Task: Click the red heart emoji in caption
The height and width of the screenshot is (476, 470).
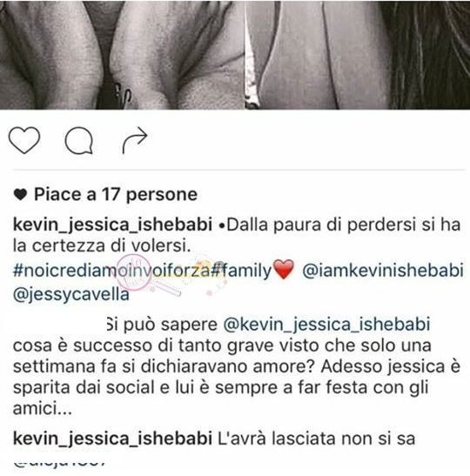Action: click(284, 269)
